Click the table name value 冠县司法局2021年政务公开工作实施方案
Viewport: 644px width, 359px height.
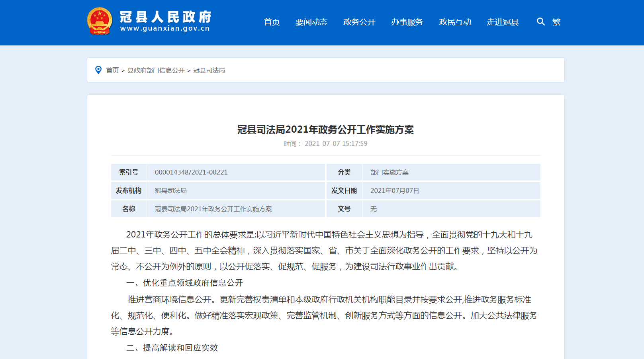213,209
